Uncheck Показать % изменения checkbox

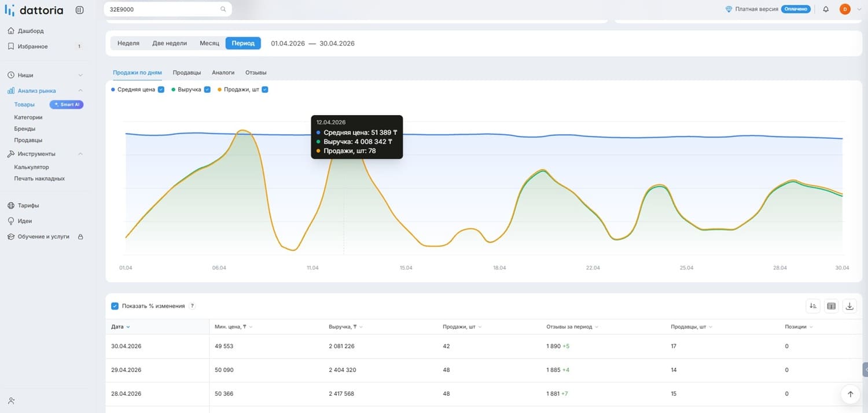pyautogui.click(x=115, y=306)
